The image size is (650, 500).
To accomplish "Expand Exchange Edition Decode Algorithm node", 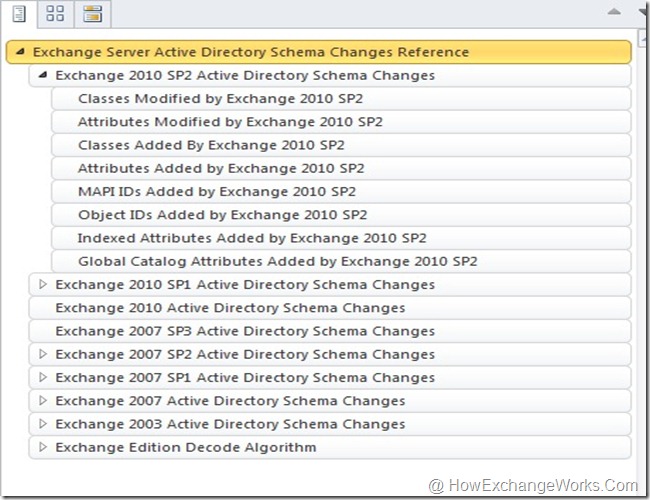I will click(x=42, y=447).
